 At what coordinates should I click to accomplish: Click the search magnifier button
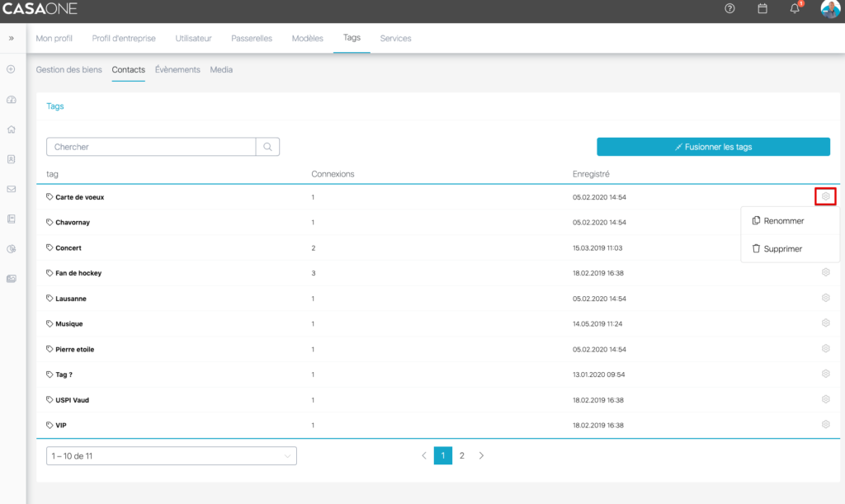pos(268,147)
